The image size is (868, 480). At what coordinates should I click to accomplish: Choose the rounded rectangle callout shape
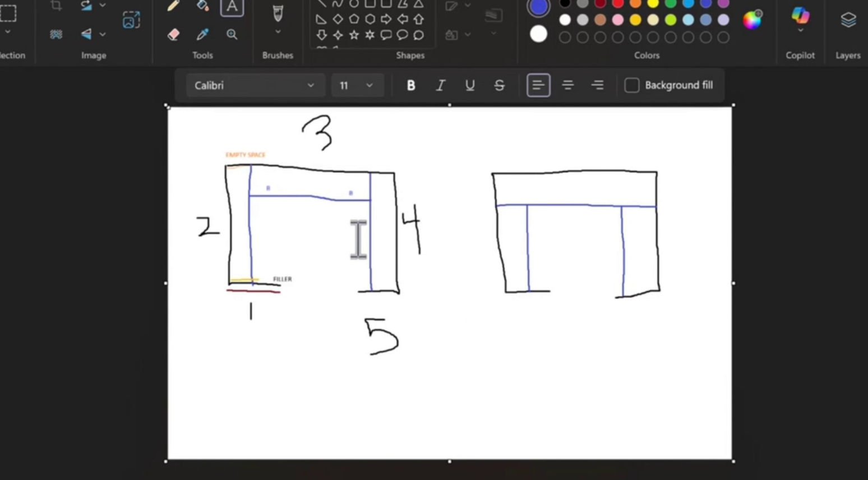click(x=386, y=35)
